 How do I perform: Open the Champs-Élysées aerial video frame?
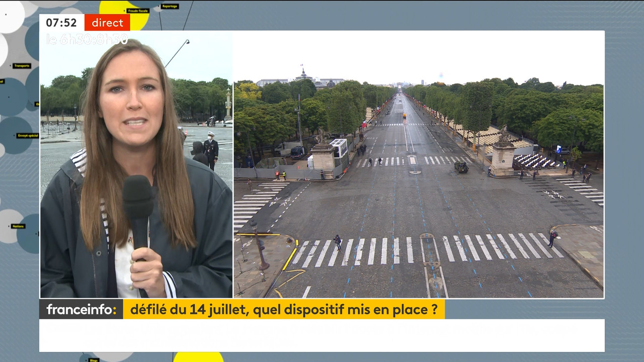tap(419, 164)
